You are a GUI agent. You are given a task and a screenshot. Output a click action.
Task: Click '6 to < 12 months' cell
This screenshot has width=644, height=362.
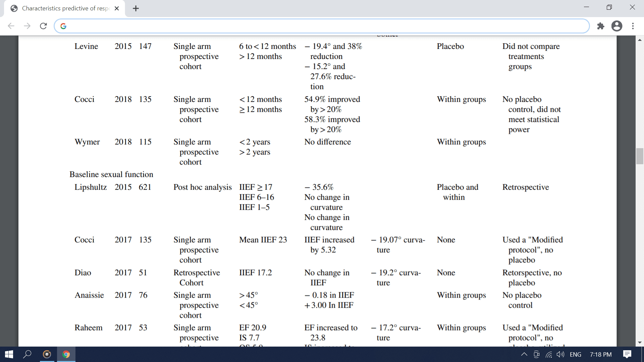tap(268, 46)
